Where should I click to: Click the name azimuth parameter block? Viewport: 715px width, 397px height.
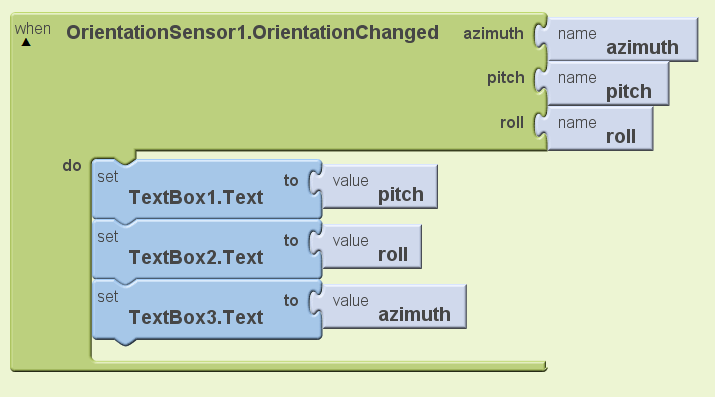(622, 40)
